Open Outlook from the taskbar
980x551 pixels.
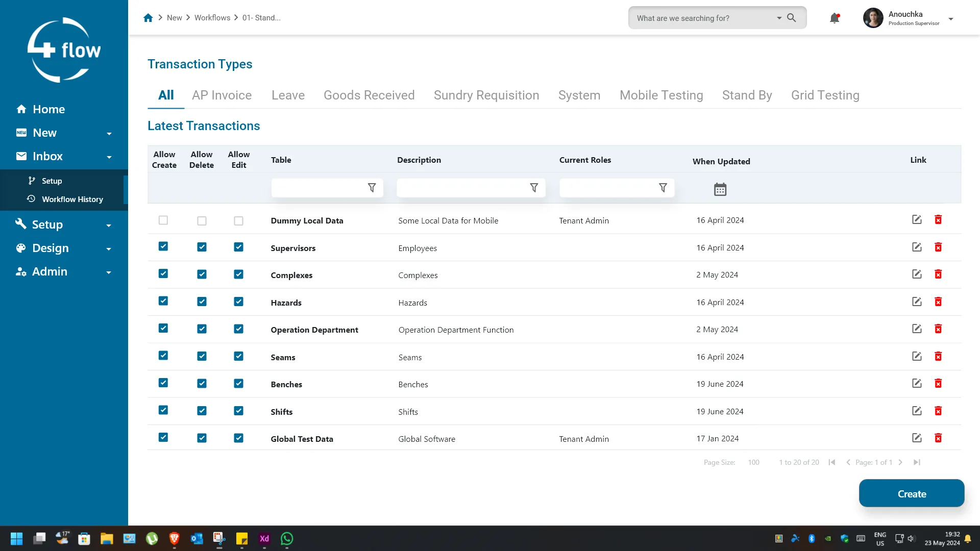tap(197, 539)
